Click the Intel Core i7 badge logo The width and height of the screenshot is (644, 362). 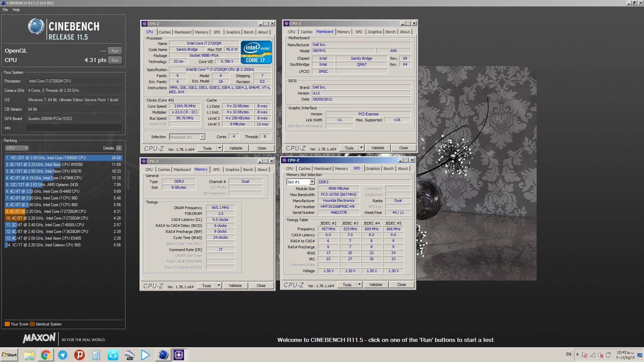pyautogui.click(x=256, y=52)
